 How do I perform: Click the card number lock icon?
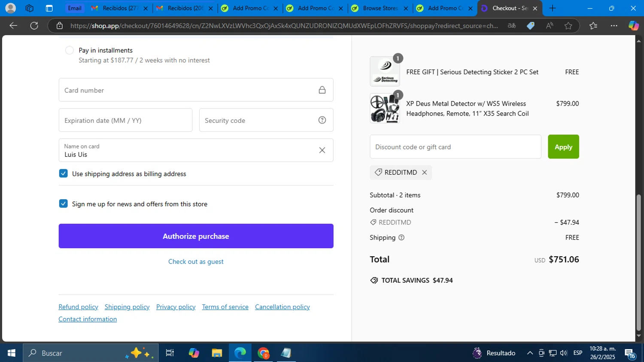coord(322,90)
